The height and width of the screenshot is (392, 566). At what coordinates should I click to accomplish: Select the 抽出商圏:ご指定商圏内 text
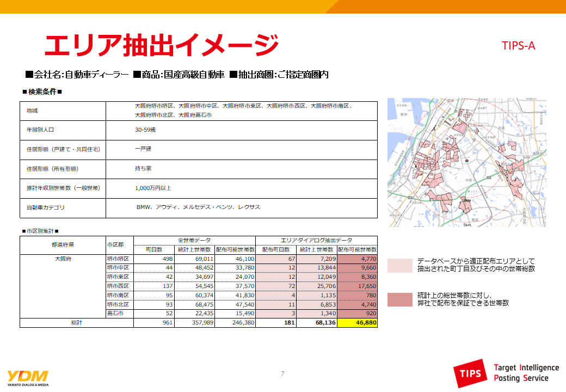pyautogui.click(x=279, y=75)
